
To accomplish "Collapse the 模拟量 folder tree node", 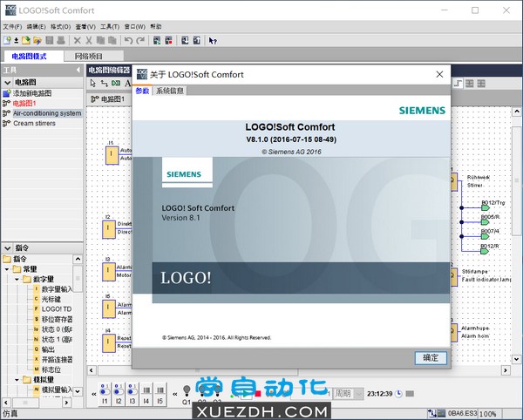I will point(17,380).
